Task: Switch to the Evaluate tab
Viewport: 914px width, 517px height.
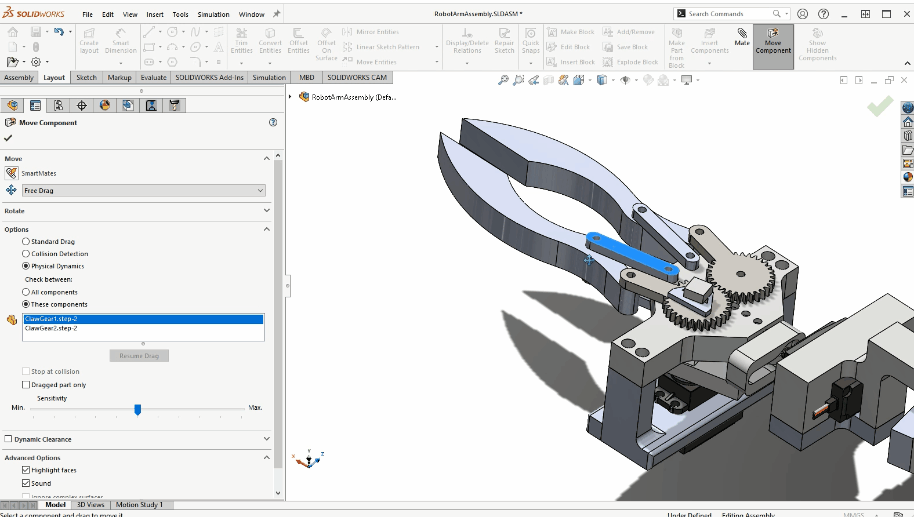Action: pyautogui.click(x=153, y=78)
